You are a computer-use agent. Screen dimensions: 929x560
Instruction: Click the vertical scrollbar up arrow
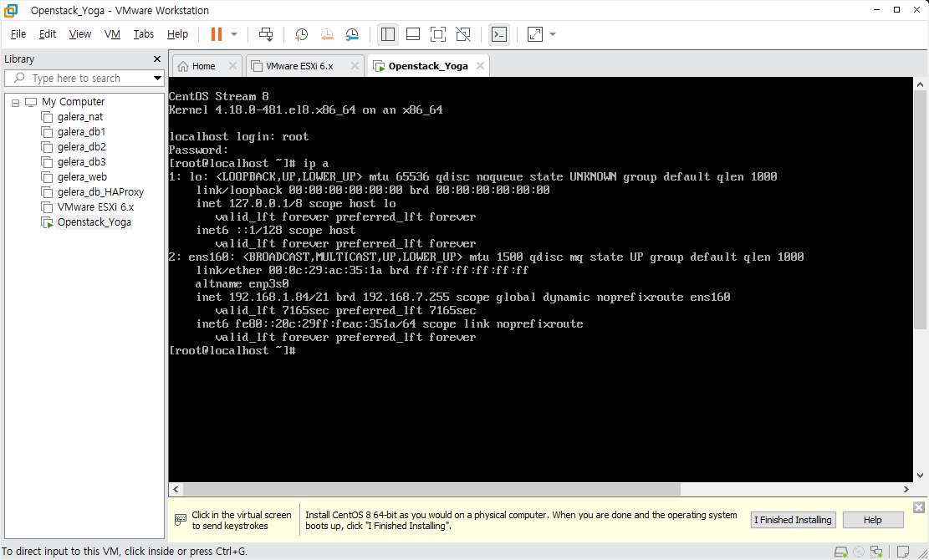coord(920,84)
